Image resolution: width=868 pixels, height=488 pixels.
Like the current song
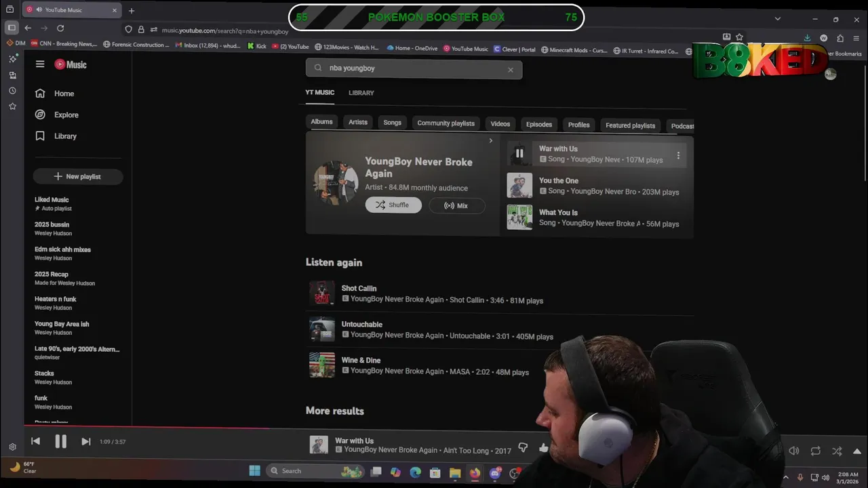point(543,447)
